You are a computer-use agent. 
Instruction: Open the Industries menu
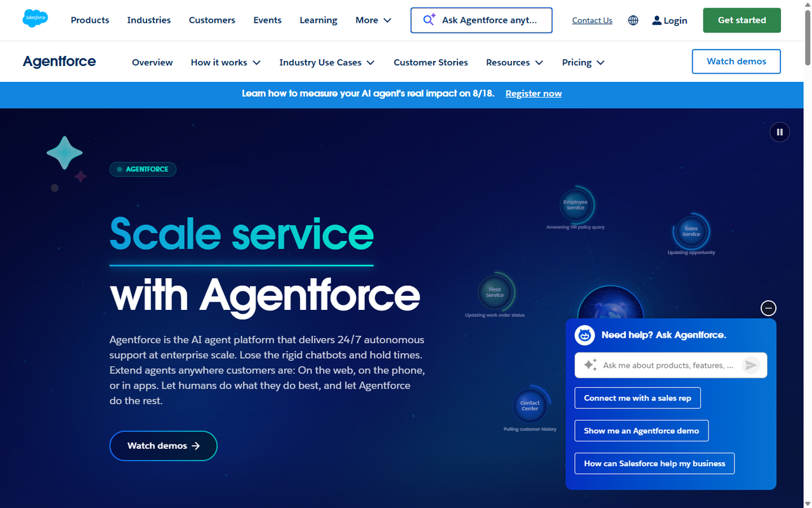coord(149,20)
